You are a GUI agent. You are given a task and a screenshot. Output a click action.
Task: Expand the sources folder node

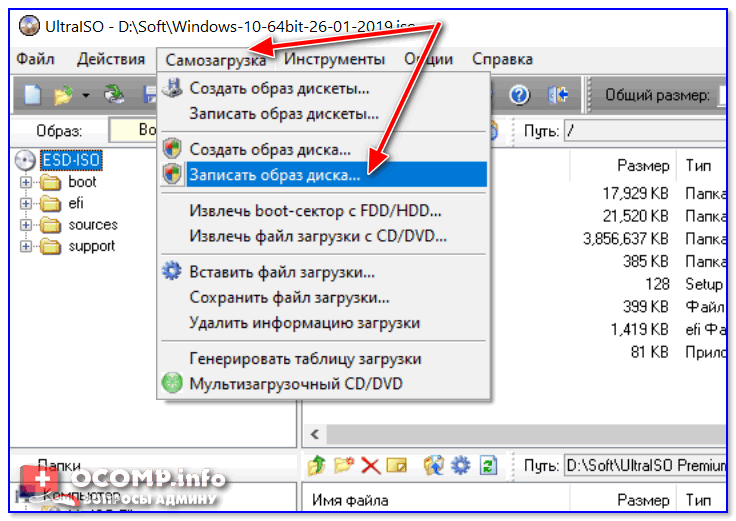(x=26, y=225)
